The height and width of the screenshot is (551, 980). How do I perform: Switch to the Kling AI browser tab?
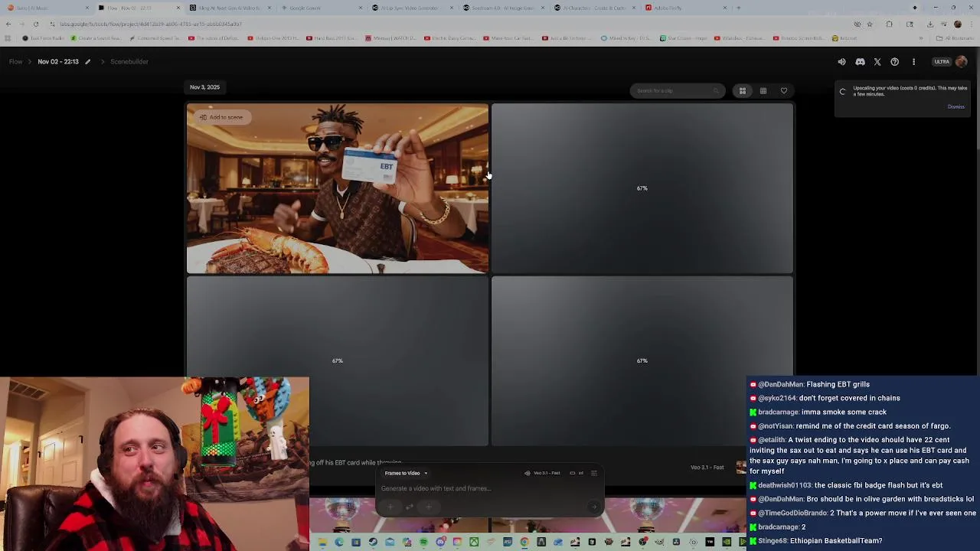click(x=229, y=8)
